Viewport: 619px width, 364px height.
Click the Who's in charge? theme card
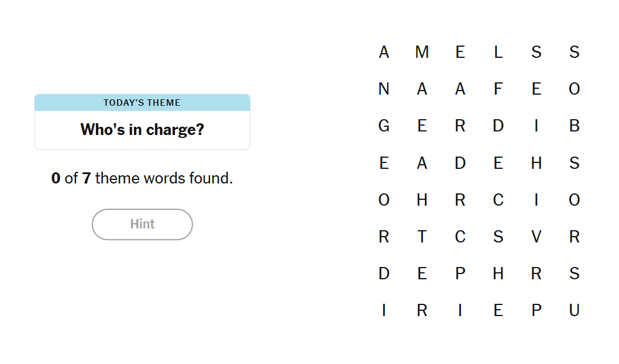142,129
